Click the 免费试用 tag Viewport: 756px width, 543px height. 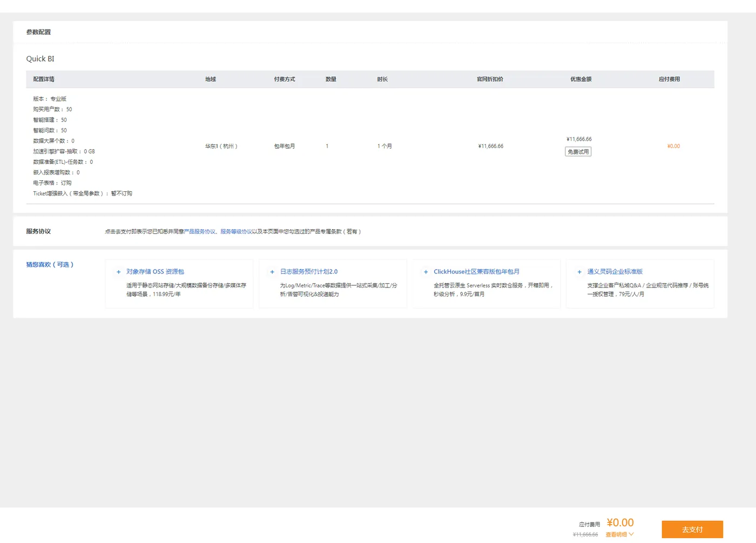[x=578, y=152]
